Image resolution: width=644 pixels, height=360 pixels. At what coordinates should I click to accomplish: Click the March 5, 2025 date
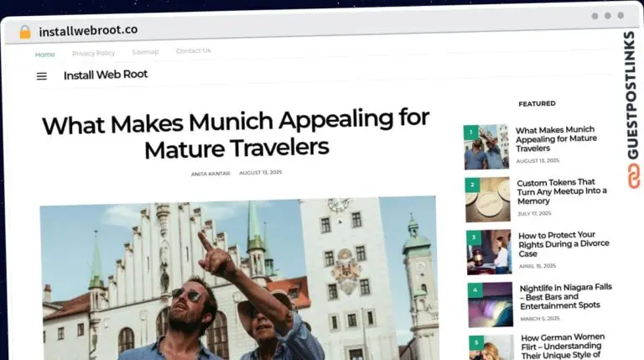[540, 319]
